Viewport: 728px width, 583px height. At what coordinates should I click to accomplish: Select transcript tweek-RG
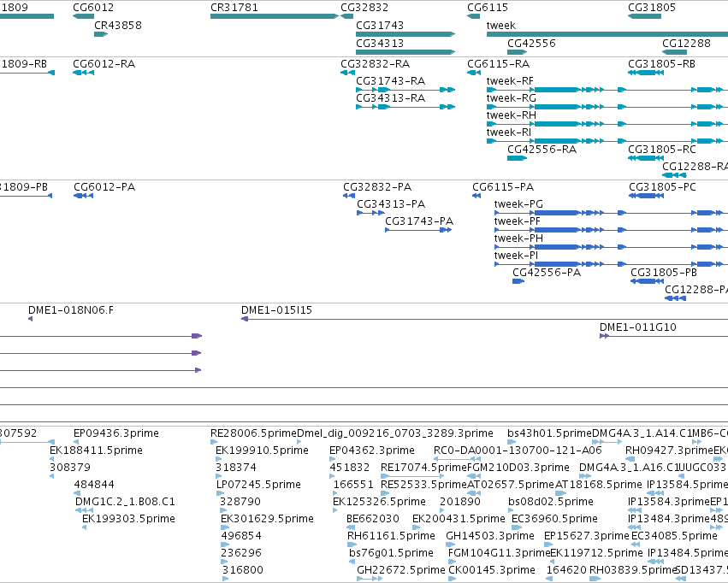tap(607, 107)
